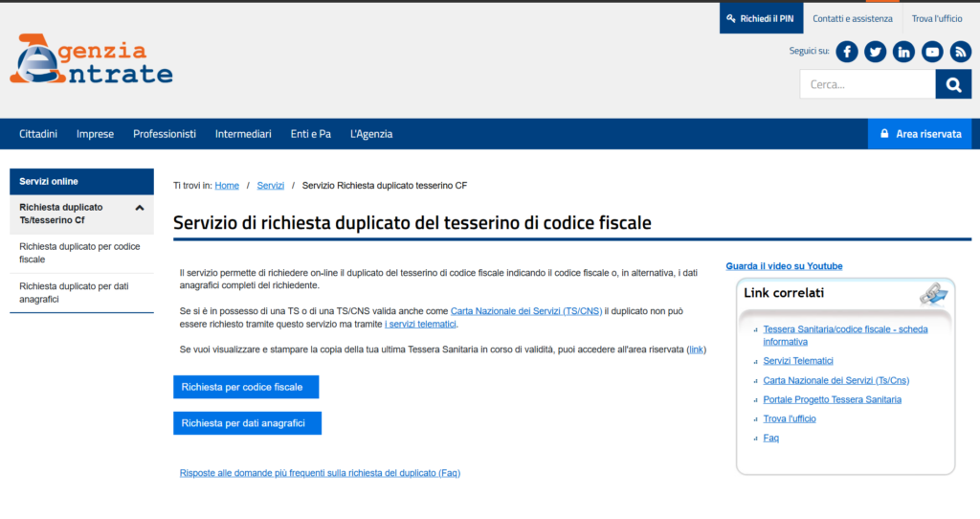This screenshot has width=980, height=519.
Task: Open Carta Nazionale dei Servizi (TS/CNS) text link
Action: point(526,311)
